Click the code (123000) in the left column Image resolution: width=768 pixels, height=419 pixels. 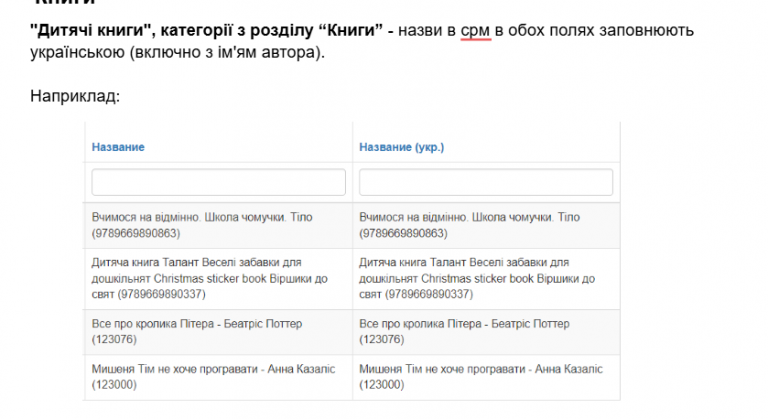tap(114, 385)
